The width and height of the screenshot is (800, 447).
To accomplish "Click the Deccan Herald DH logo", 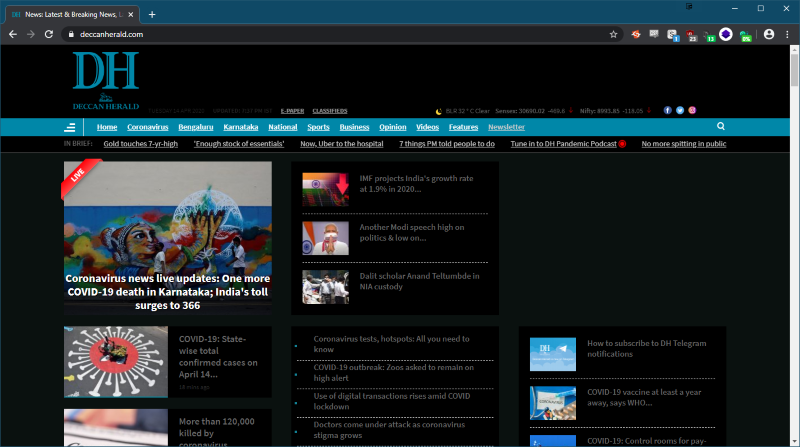I will click(106, 81).
